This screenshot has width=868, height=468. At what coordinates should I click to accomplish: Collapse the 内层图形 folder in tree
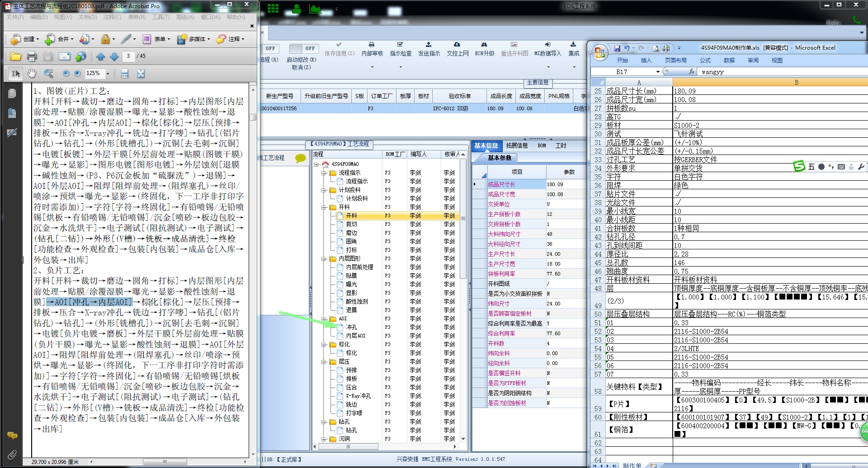coord(324,258)
